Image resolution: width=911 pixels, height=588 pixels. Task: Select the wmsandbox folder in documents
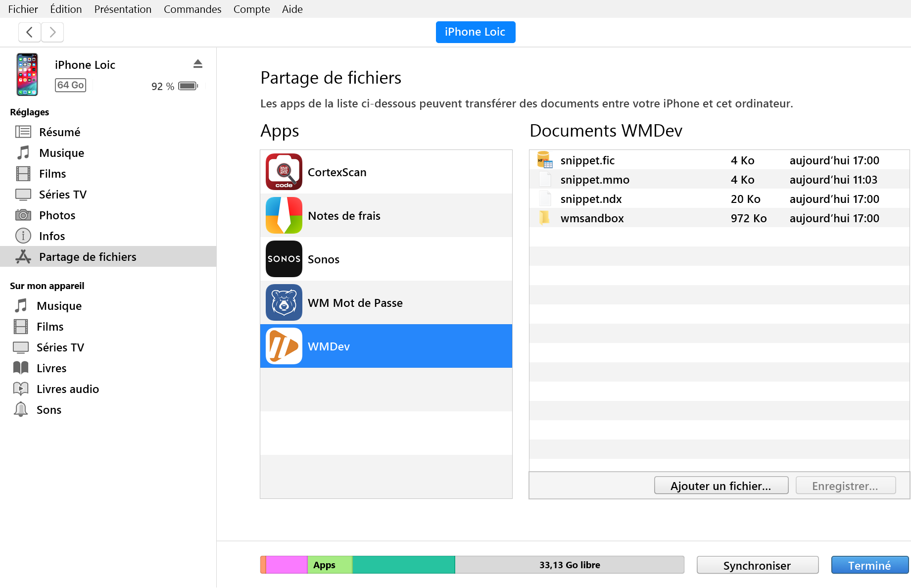[592, 218]
